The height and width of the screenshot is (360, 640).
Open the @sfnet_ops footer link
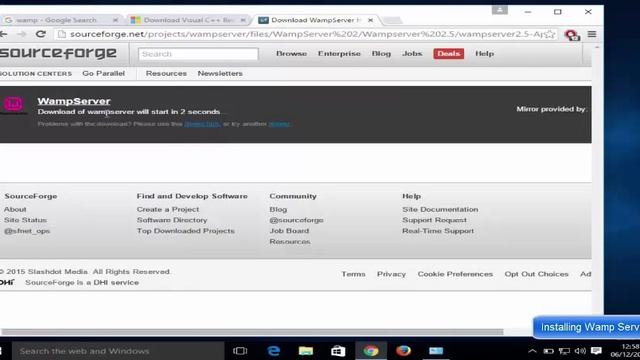click(27, 231)
